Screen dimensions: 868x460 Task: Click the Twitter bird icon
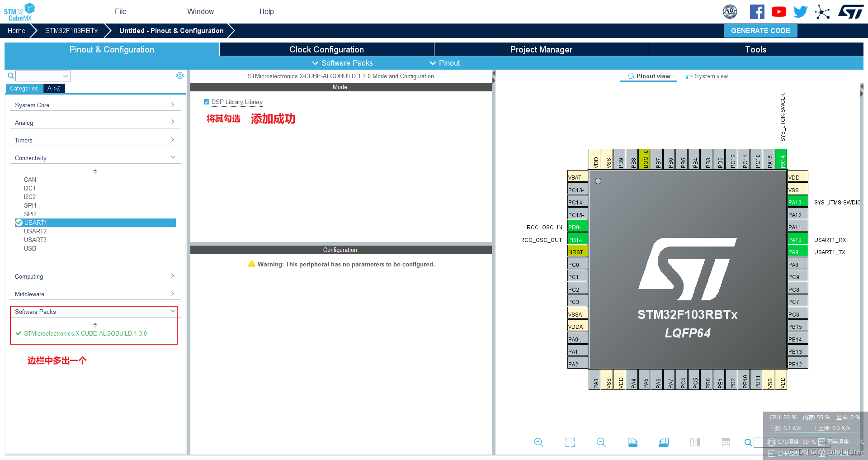tap(800, 11)
